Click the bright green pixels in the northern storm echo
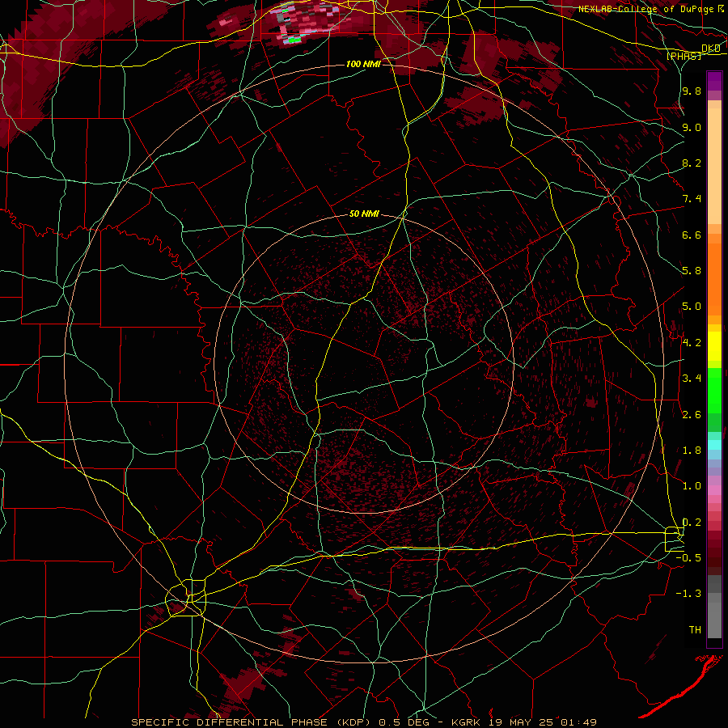Screen dimensions: 728x728 [294, 40]
